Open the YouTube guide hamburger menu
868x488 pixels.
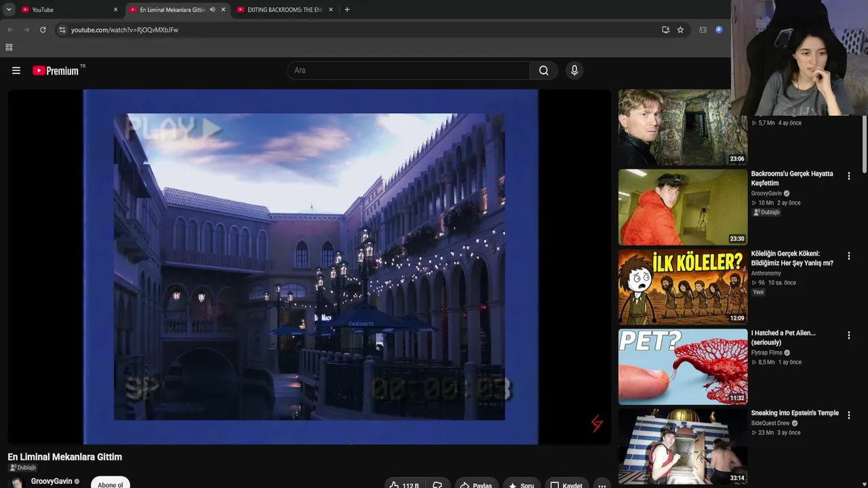click(16, 70)
